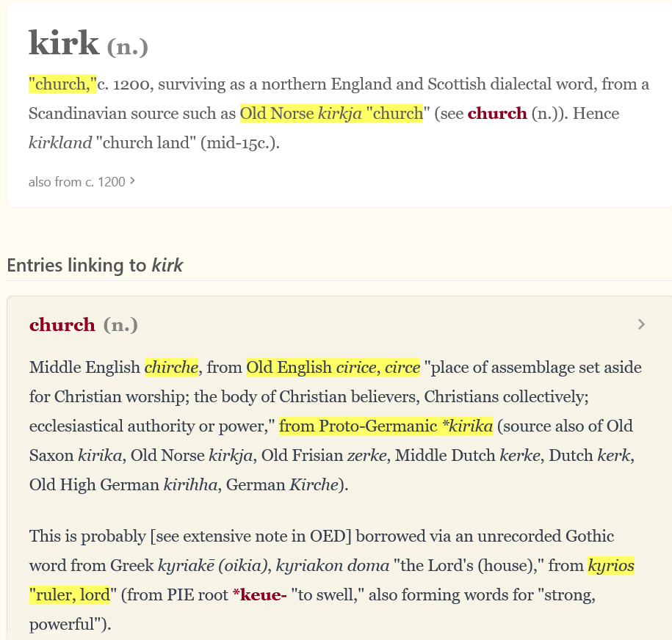This screenshot has height=640, width=672.
Task: Open the red "church" link in kirk's definition
Action: [x=497, y=114]
